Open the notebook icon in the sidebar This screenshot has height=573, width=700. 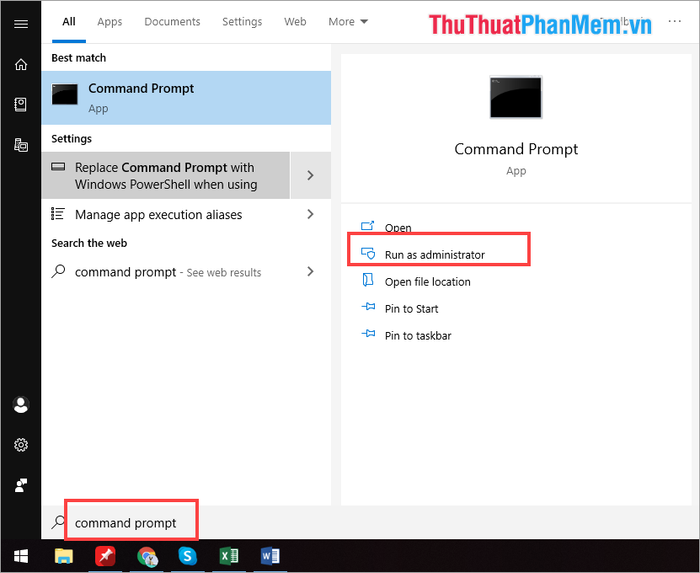(21, 105)
